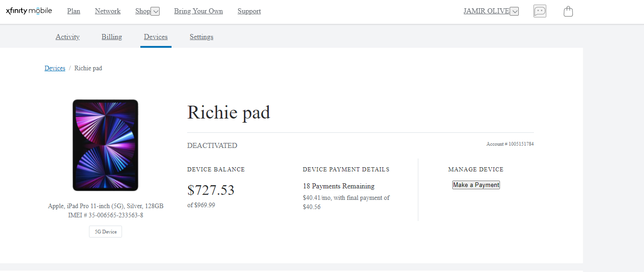The width and height of the screenshot is (644, 272).
Task: Click the 'of $969.99' text
Action: pos(201,205)
